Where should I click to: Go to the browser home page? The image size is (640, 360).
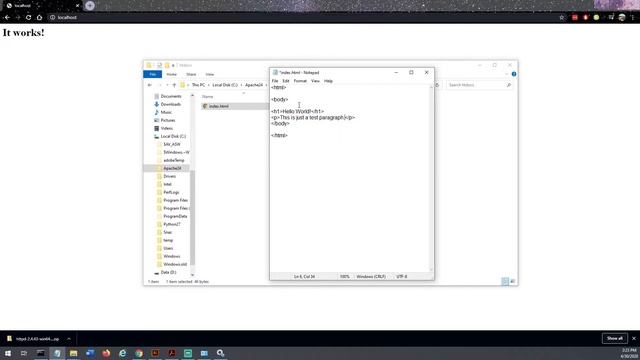tap(39, 18)
